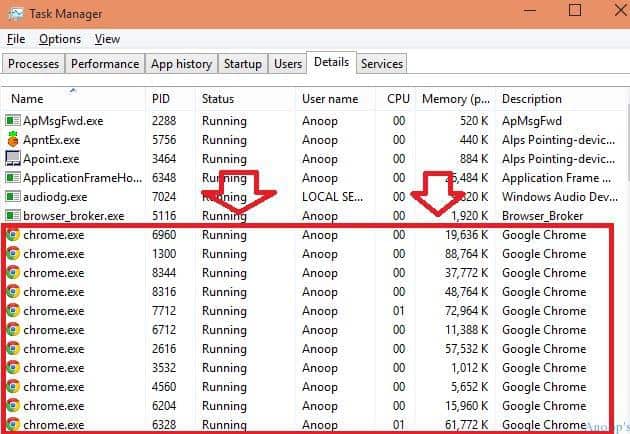
Task: Click the 1,012 K memory value
Action: tap(469, 368)
